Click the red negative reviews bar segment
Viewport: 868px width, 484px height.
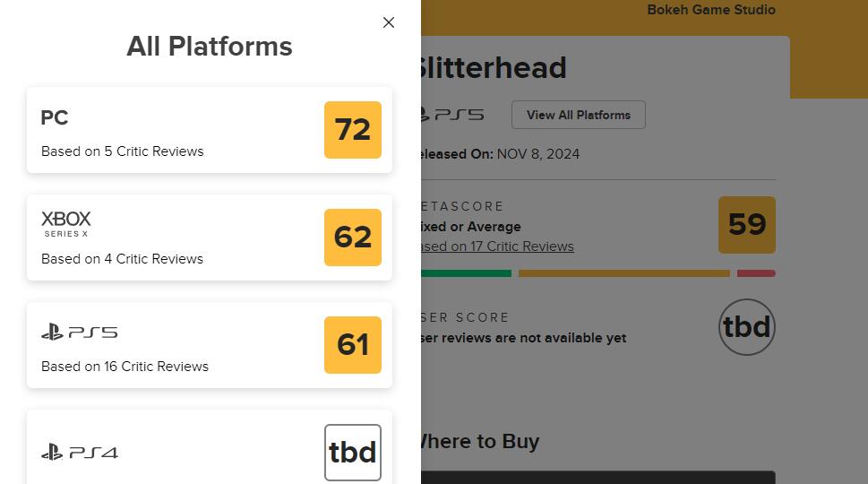click(756, 273)
